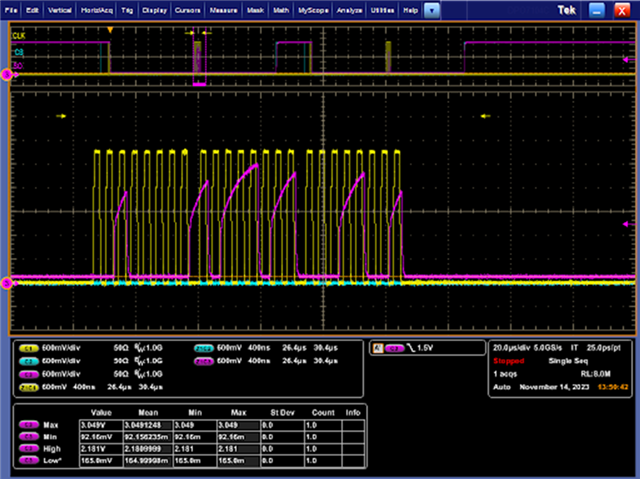Expand the dropdown arrow beside Help
This screenshot has height=479, width=640.
pos(432,9)
